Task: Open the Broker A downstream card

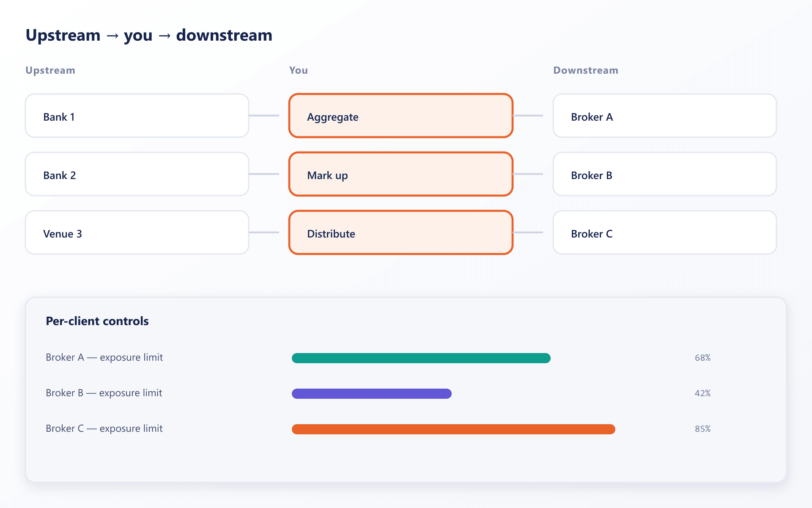Action: click(x=665, y=116)
